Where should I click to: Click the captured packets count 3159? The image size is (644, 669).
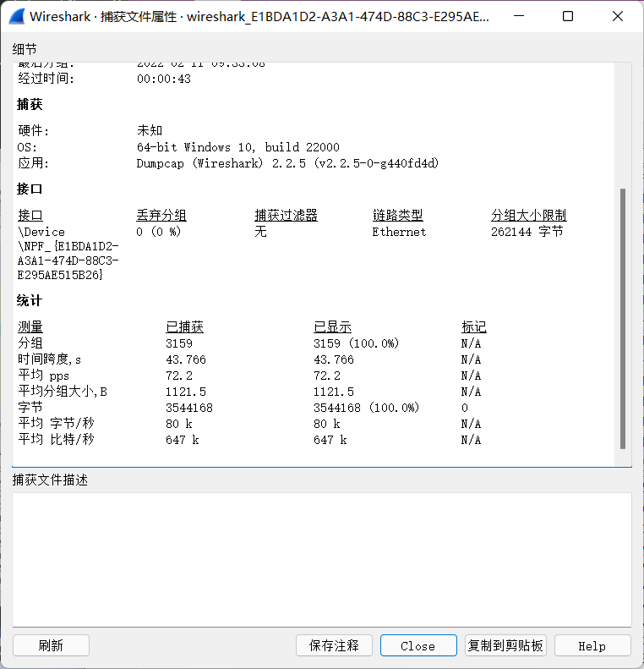point(179,343)
